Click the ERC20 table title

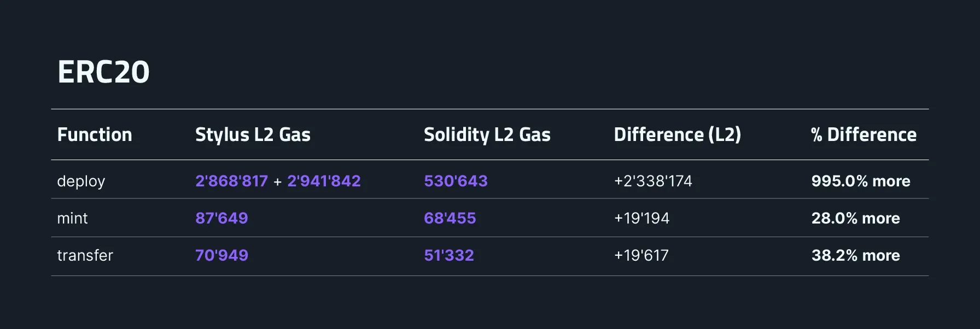click(103, 72)
